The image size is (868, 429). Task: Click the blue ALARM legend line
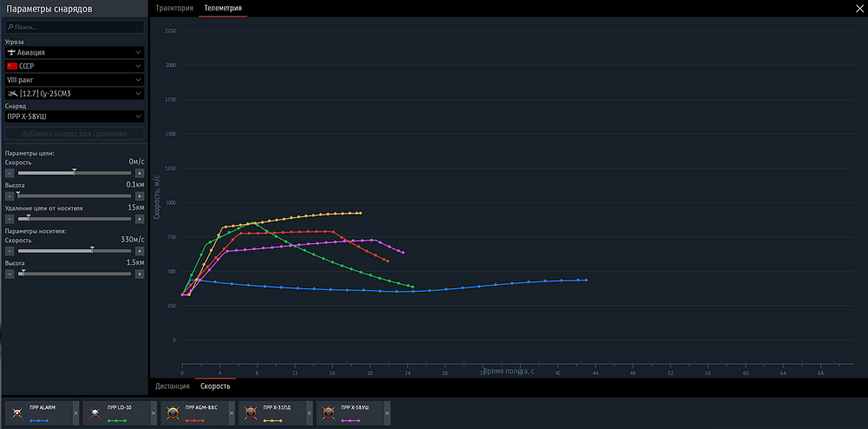tap(39, 420)
